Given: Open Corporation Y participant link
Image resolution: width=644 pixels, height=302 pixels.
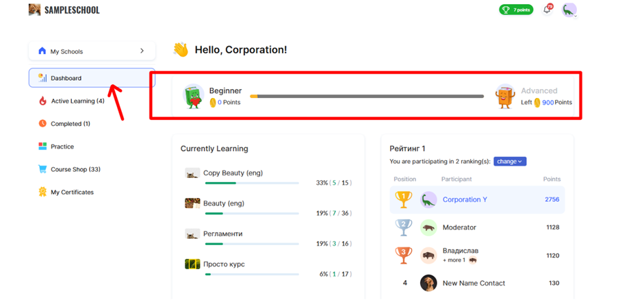Looking at the screenshot, I should [x=465, y=200].
